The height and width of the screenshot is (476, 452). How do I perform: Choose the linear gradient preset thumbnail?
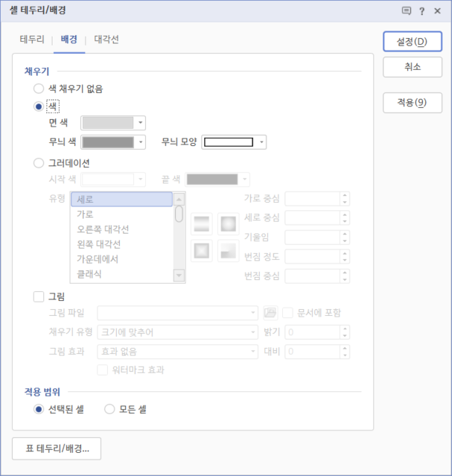[202, 224]
